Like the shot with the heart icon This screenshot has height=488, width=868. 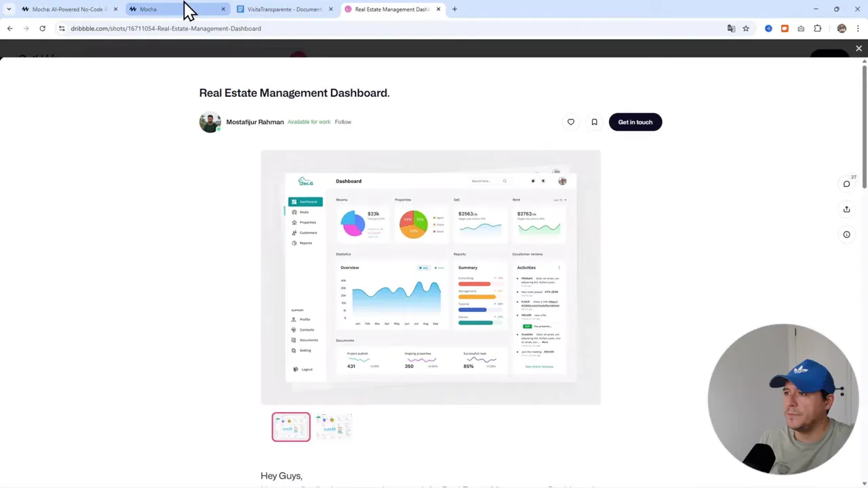click(570, 122)
